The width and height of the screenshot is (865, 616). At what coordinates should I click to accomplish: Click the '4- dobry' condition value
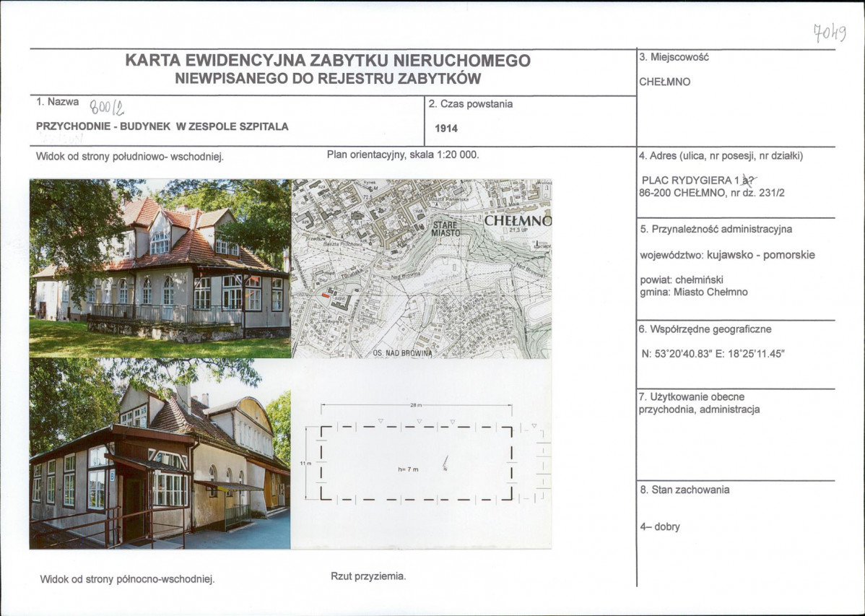coord(659,527)
